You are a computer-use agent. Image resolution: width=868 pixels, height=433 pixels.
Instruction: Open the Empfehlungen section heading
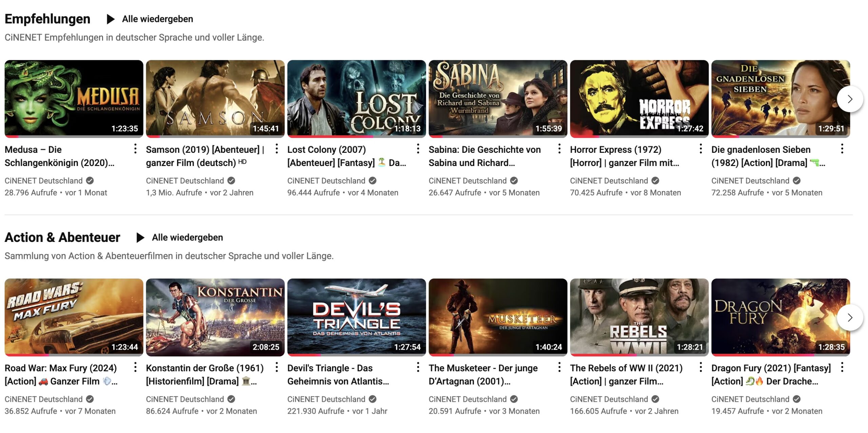click(x=47, y=19)
